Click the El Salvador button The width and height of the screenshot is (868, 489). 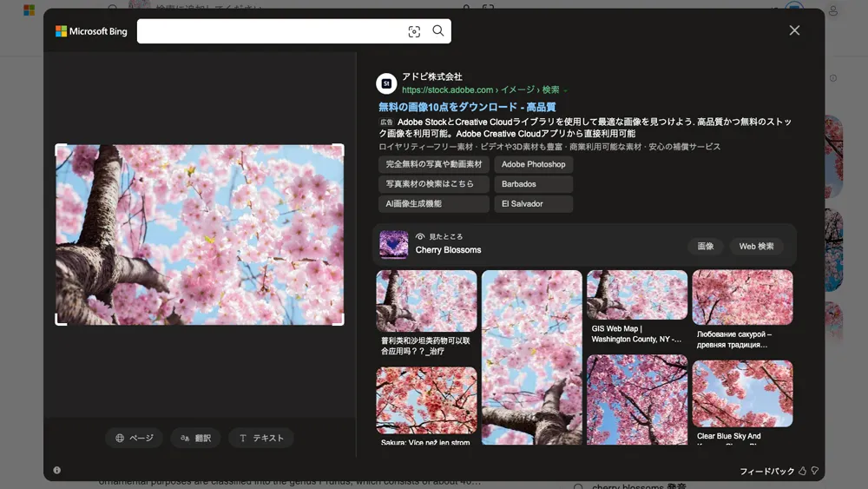(534, 204)
